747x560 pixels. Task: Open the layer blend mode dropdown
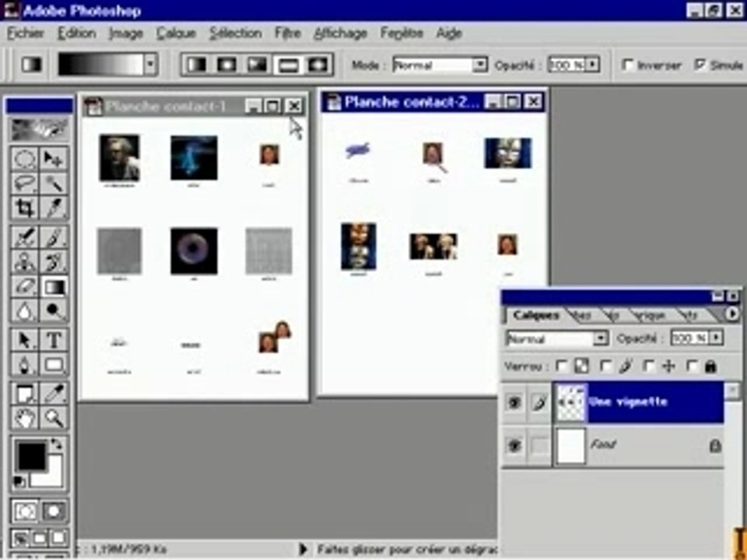tap(601, 338)
